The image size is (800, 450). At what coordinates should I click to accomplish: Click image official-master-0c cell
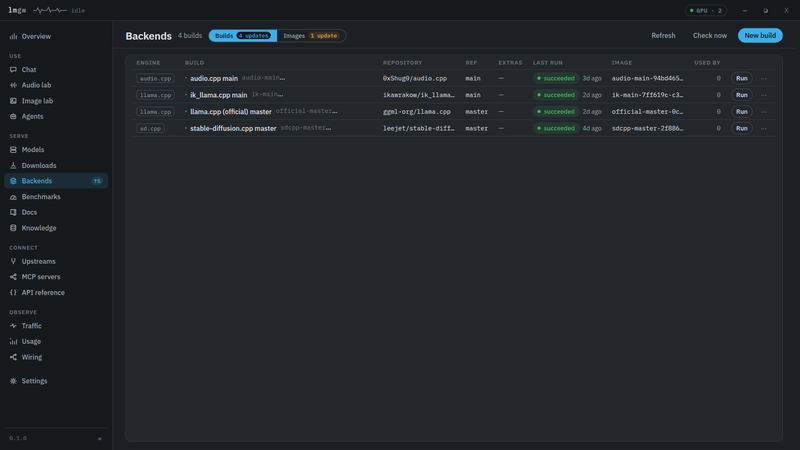[x=647, y=112]
